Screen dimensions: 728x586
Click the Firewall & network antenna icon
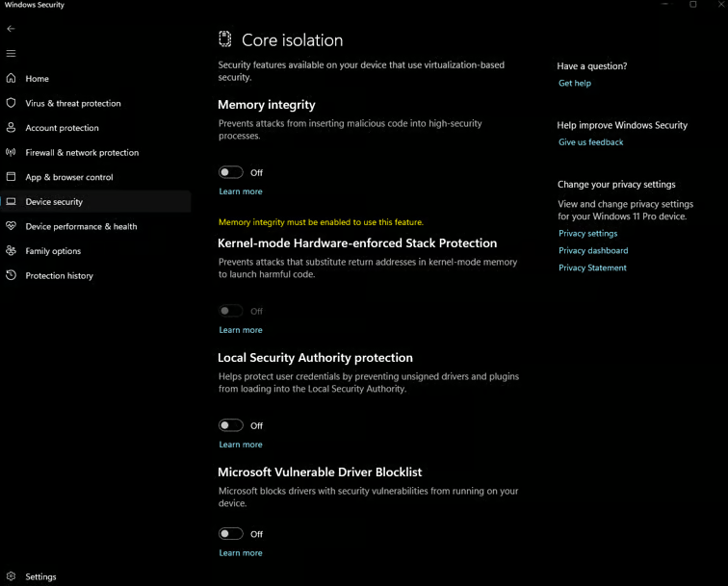point(12,152)
